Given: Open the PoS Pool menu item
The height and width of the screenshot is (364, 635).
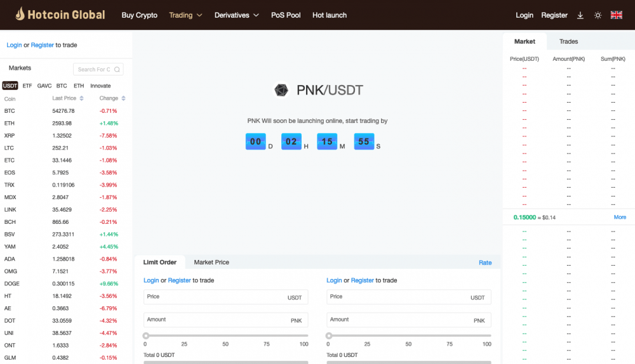Looking at the screenshot, I should point(286,15).
